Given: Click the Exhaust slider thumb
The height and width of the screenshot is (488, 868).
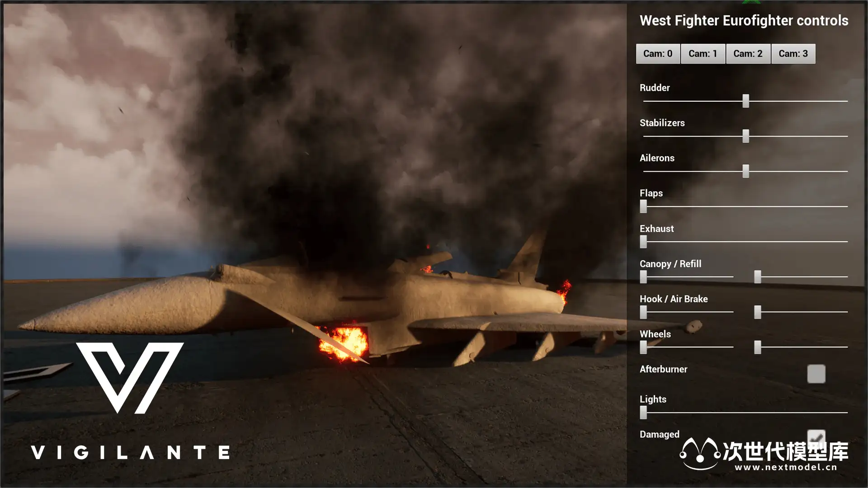Looking at the screenshot, I should [643, 242].
